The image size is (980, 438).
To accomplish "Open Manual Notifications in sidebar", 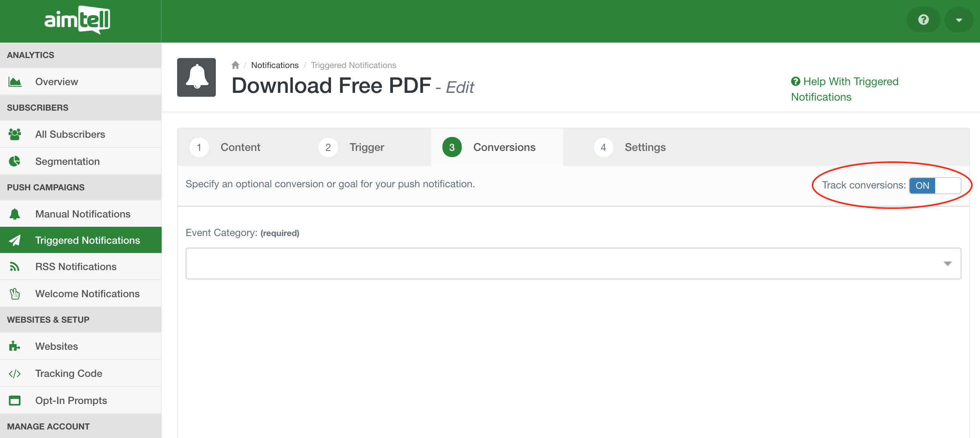I will pos(82,214).
